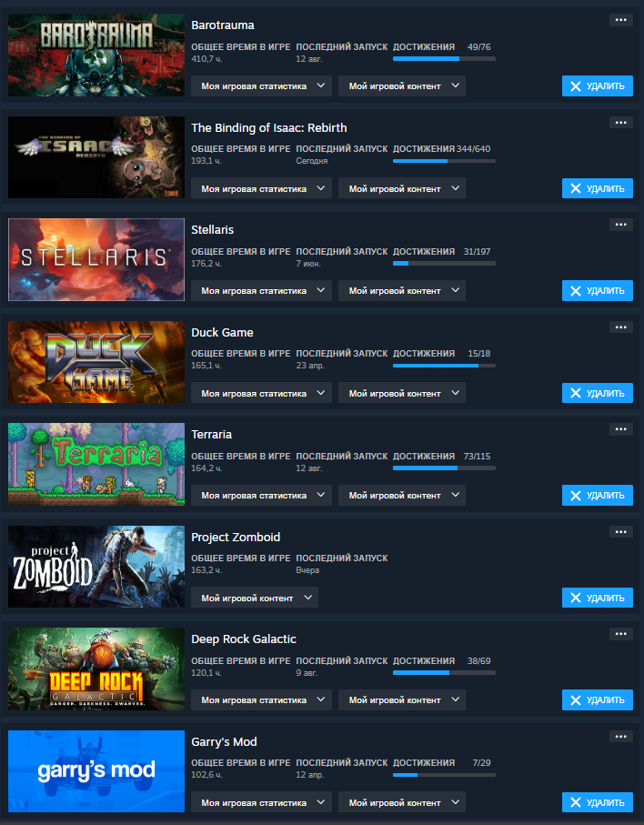
Task: Click the Terraria achievements progress bar
Action: [x=444, y=468]
